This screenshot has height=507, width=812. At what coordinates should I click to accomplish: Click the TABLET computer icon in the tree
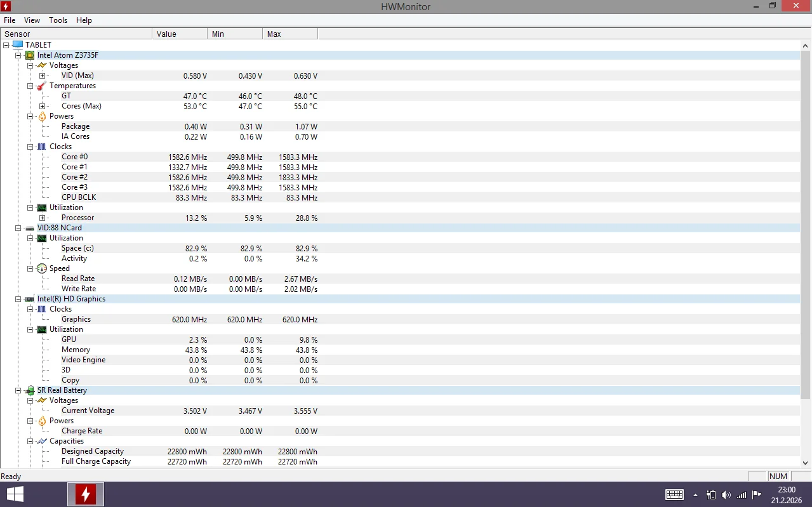point(18,45)
